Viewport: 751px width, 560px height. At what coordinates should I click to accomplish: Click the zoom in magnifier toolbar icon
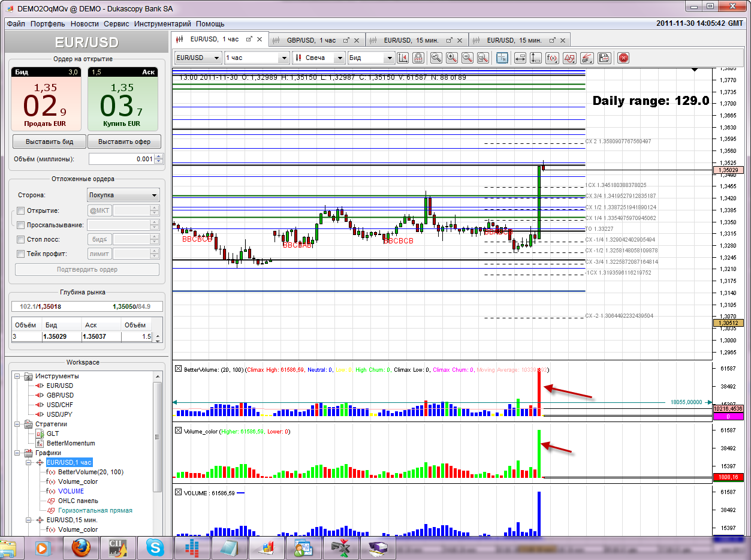click(x=451, y=58)
